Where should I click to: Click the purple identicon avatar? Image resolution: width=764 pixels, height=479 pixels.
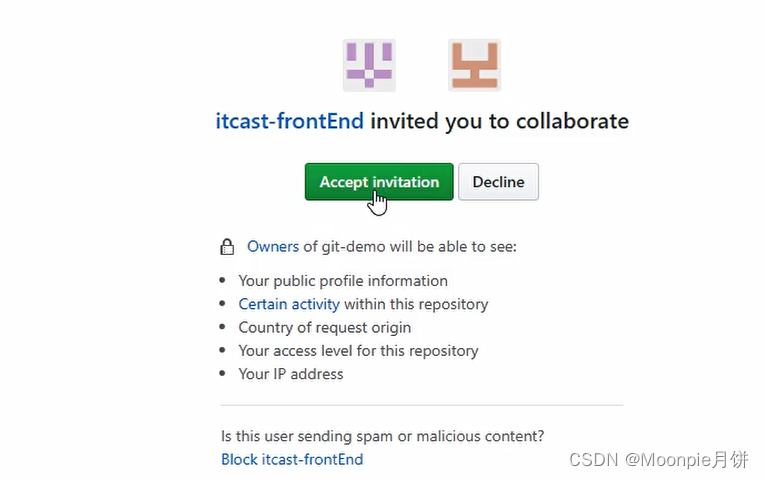[x=369, y=65]
